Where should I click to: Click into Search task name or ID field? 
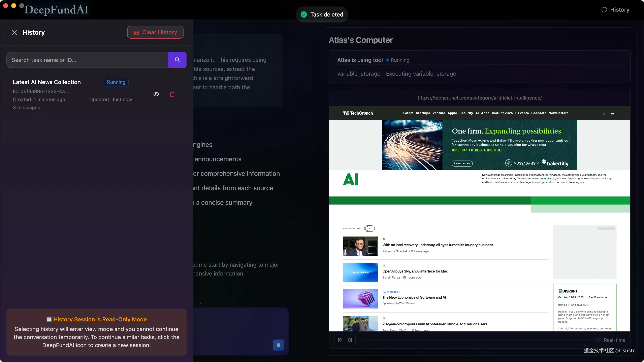pos(88,60)
